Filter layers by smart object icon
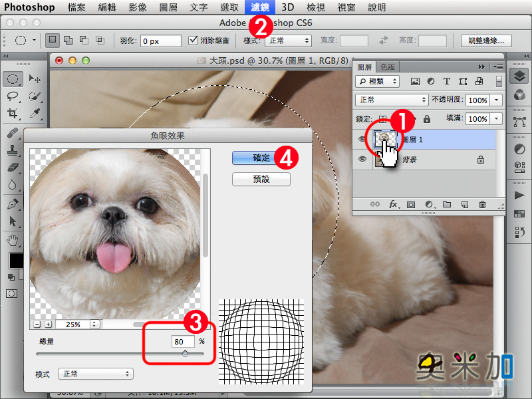The image size is (532, 399). click(479, 81)
